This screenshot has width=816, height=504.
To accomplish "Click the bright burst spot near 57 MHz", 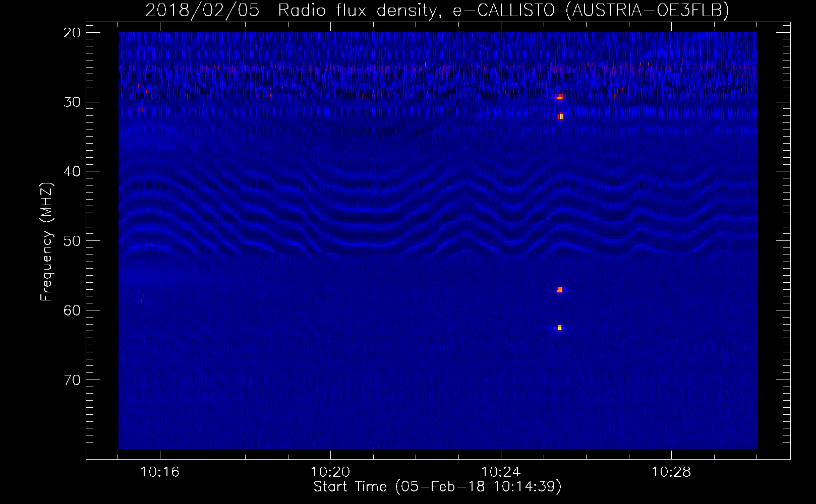I will (x=559, y=290).
